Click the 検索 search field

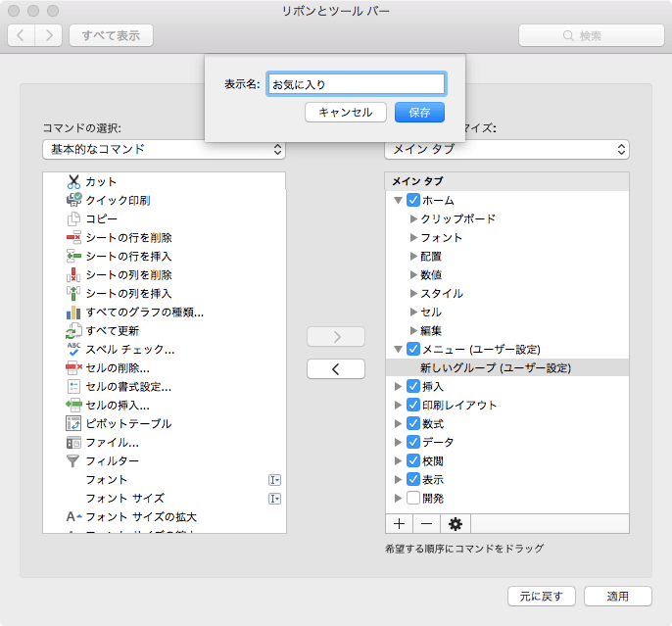pyautogui.click(x=592, y=35)
